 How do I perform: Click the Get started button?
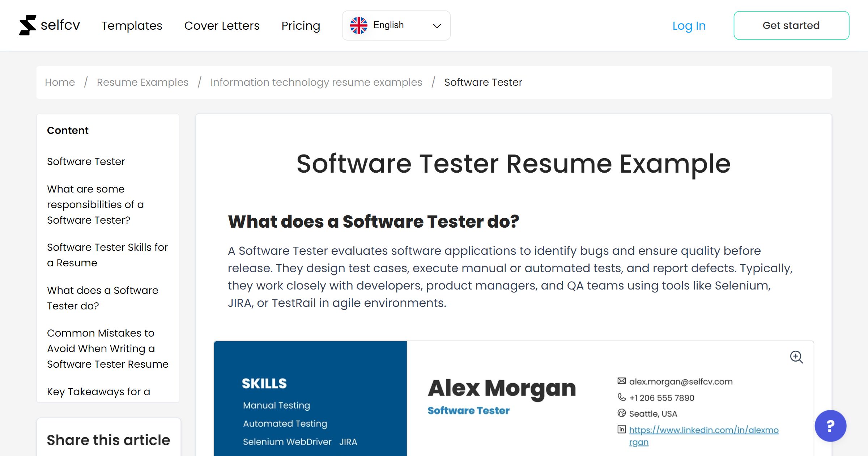[791, 25]
